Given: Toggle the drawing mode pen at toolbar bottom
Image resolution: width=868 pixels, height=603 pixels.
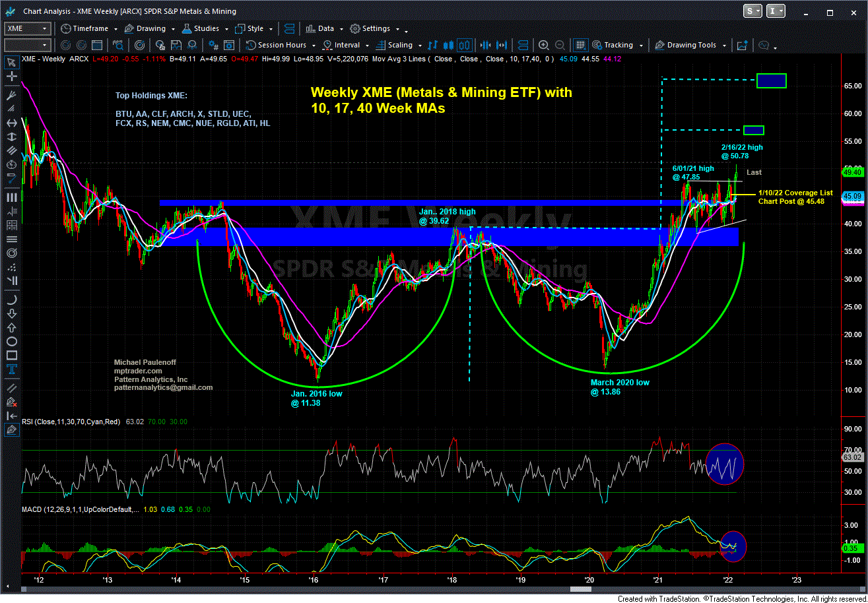Looking at the screenshot, I should point(12,429).
